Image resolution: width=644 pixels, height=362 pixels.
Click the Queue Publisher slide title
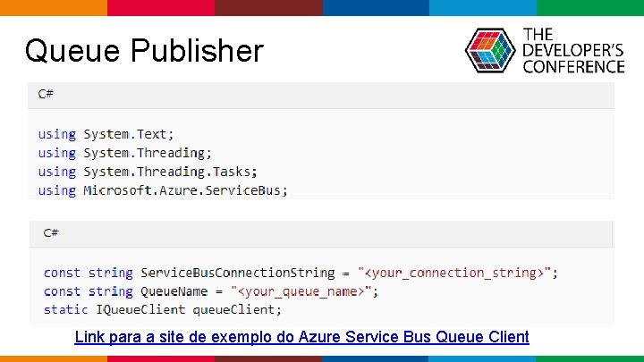144,50
